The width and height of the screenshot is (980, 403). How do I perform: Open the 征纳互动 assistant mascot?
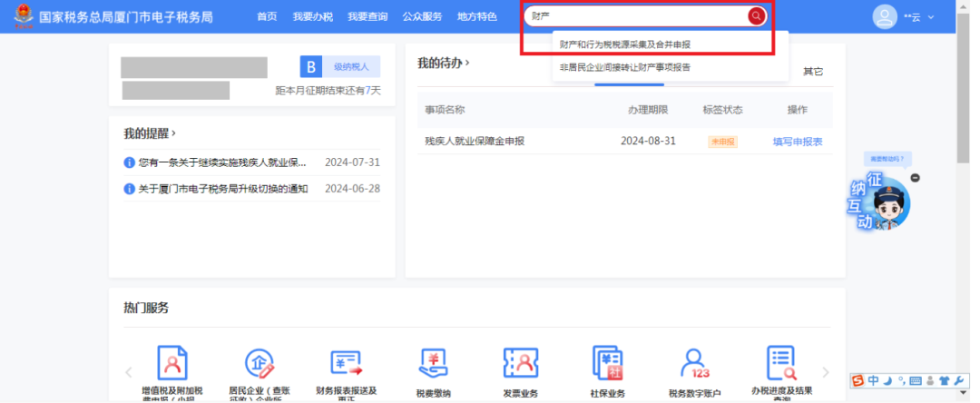[x=879, y=201]
